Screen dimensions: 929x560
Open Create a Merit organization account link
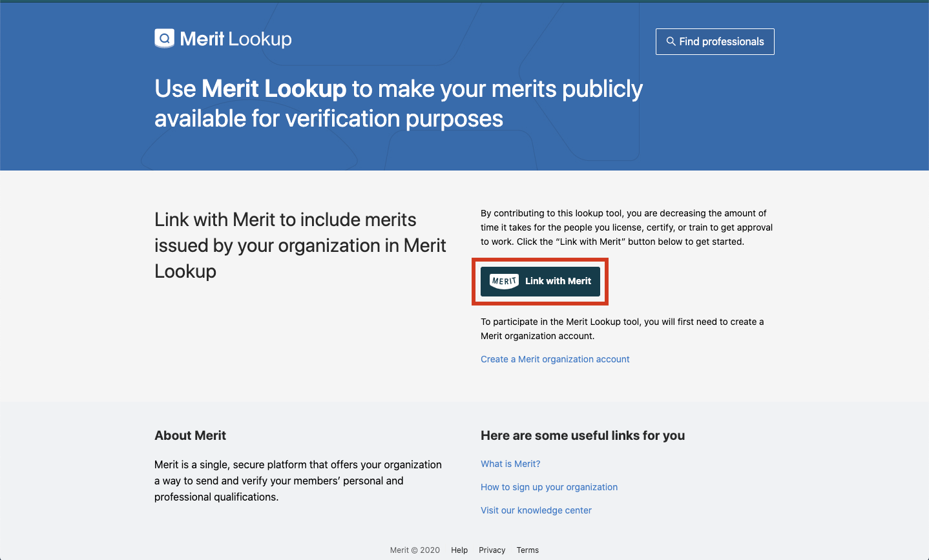555,359
